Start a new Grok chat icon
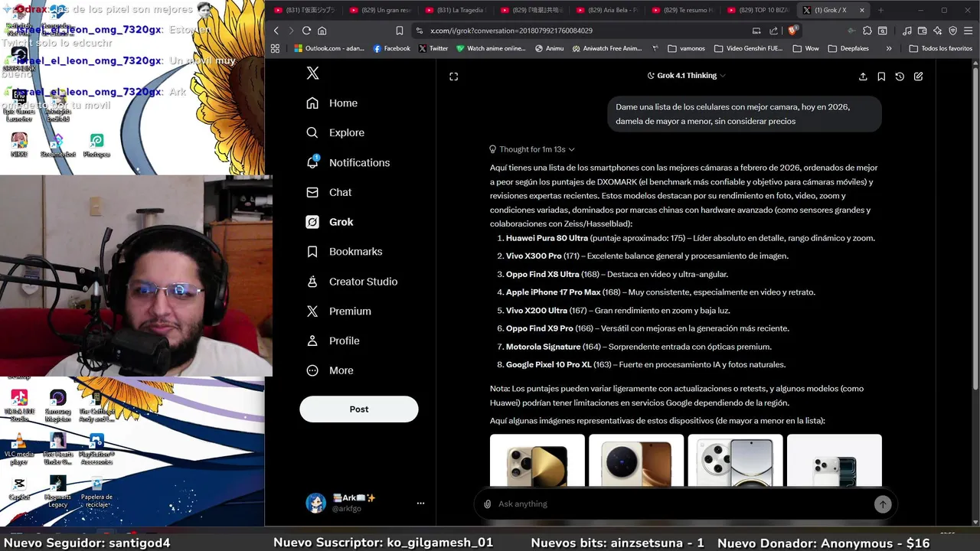Image resolution: width=980 pixels, height=551 pixels. (918, 77)
